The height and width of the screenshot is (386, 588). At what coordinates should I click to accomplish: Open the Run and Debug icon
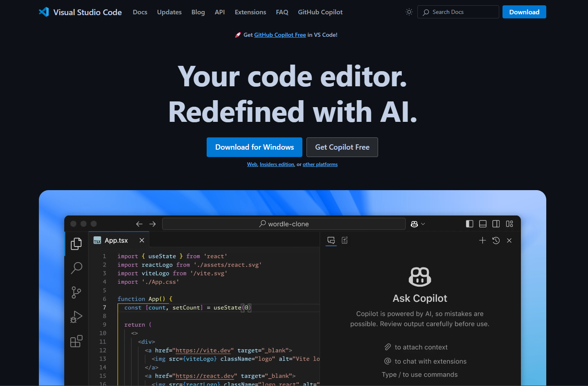pyautogui.click(x=77, y=317)
